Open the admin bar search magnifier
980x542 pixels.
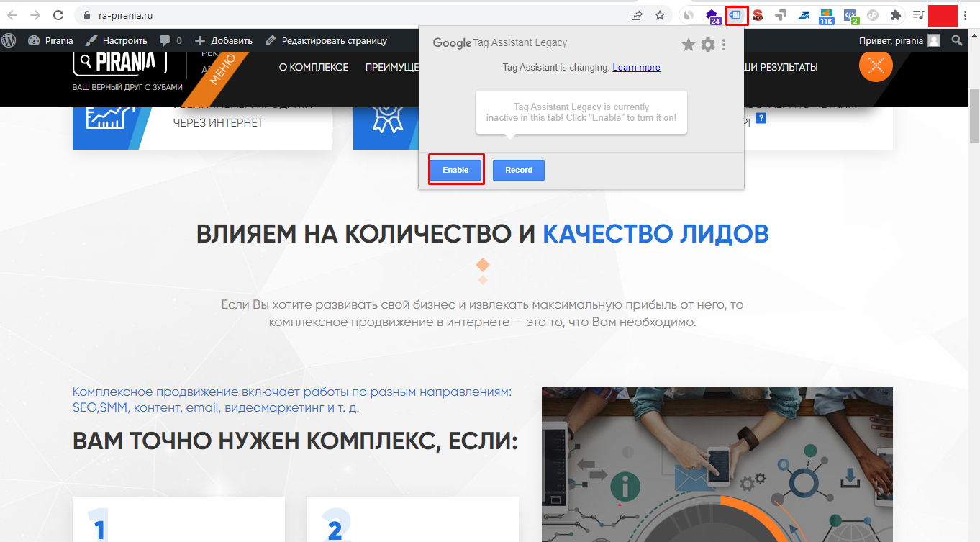click(x=956, y=41)
